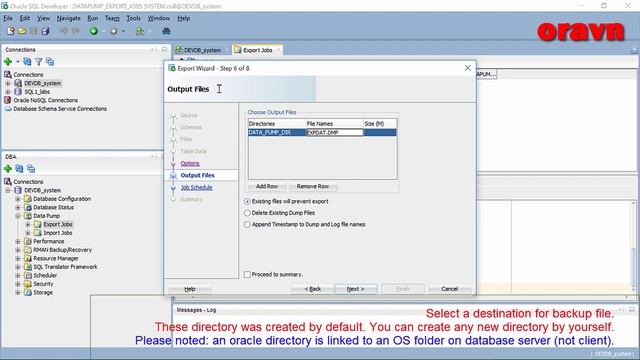Open the Team menu
This screenshot has width=640, height=360.
pos(112,18)
